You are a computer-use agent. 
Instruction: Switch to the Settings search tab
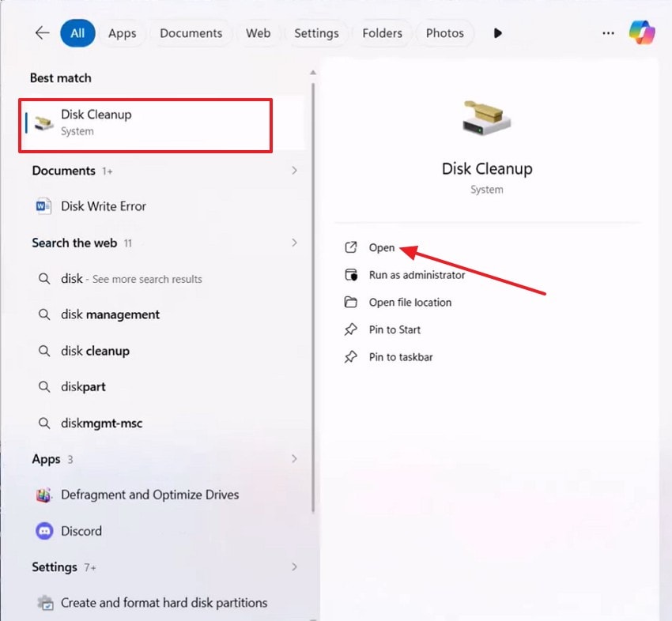click(316, 33)
